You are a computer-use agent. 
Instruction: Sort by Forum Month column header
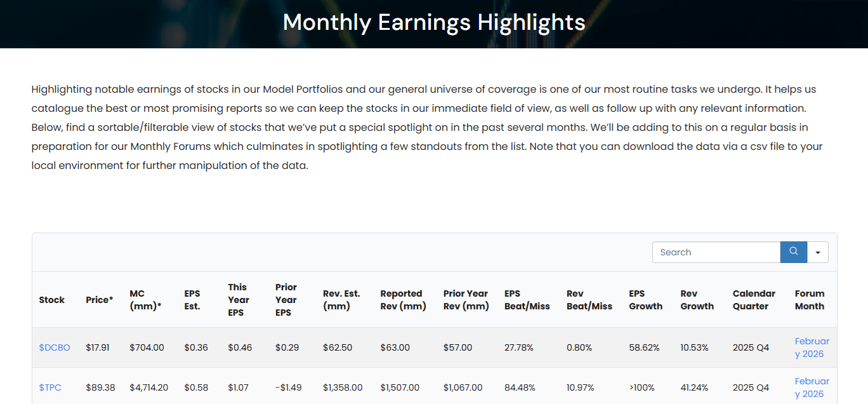point(810,300)
